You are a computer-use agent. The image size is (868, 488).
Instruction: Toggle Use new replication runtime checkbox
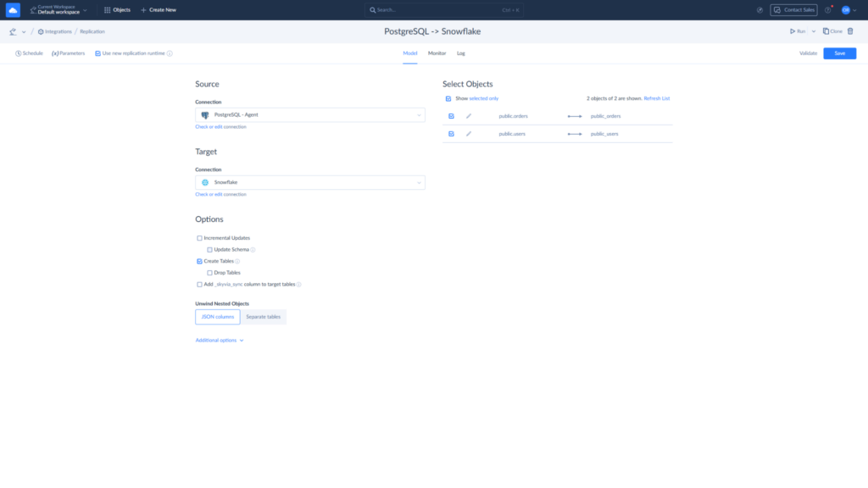[x=98, y=53]
